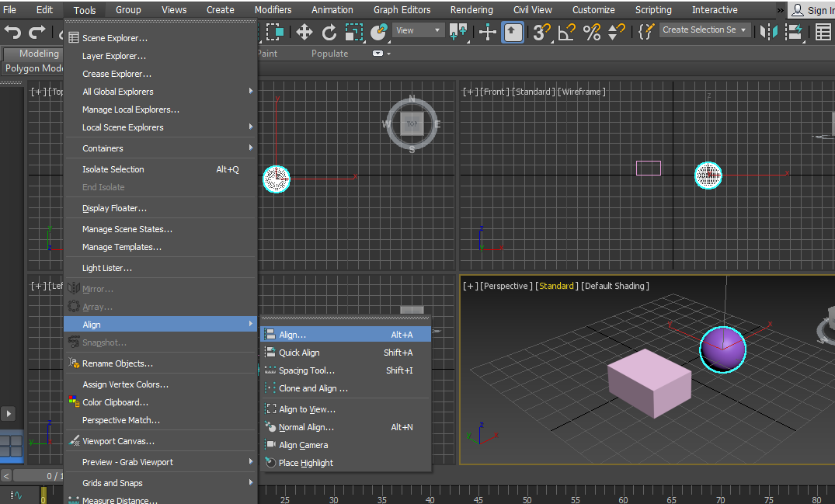Select the Select and Manipulate tool
The width and height of the screenshot is (835, 504).
(x=487, y=32)
